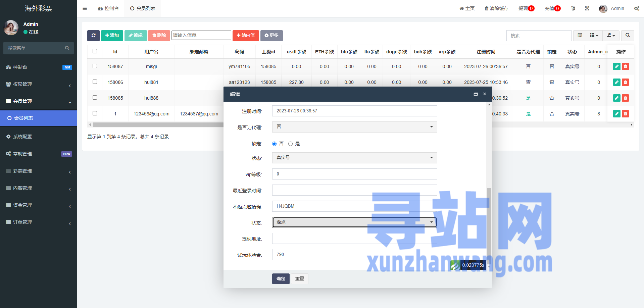The width and height of the screenshot is (644, 308).
Task: Click the language switch icon in the header
Action: [x=573, y=8]
